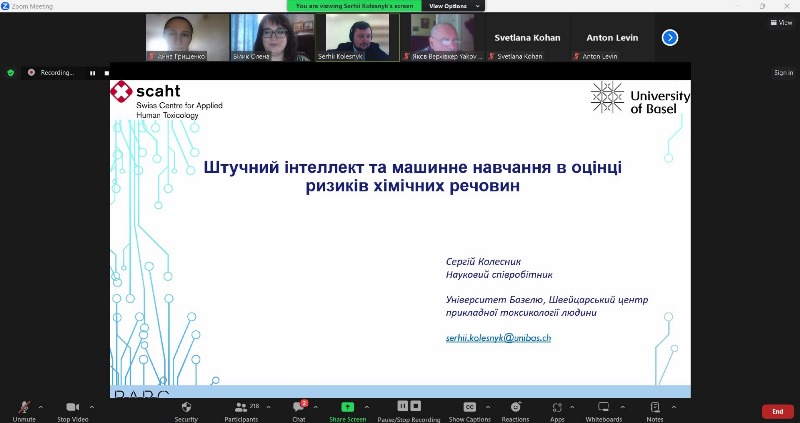The image size is (800, 423).
Task: Open the Security shield menu
Action: 186,410
